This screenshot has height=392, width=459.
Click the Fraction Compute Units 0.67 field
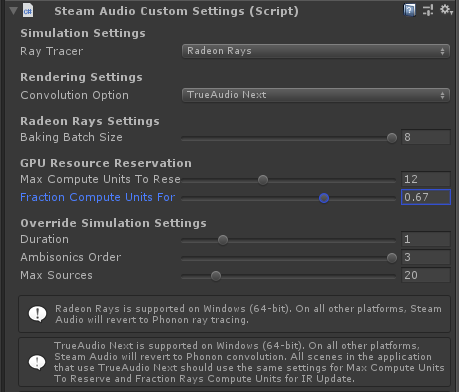[426, 197]
